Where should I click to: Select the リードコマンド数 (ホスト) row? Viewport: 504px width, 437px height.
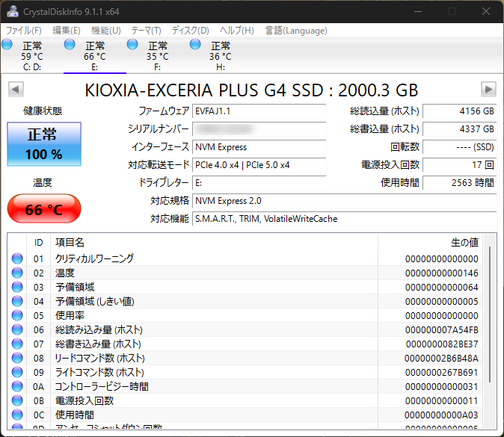(245, 358)
